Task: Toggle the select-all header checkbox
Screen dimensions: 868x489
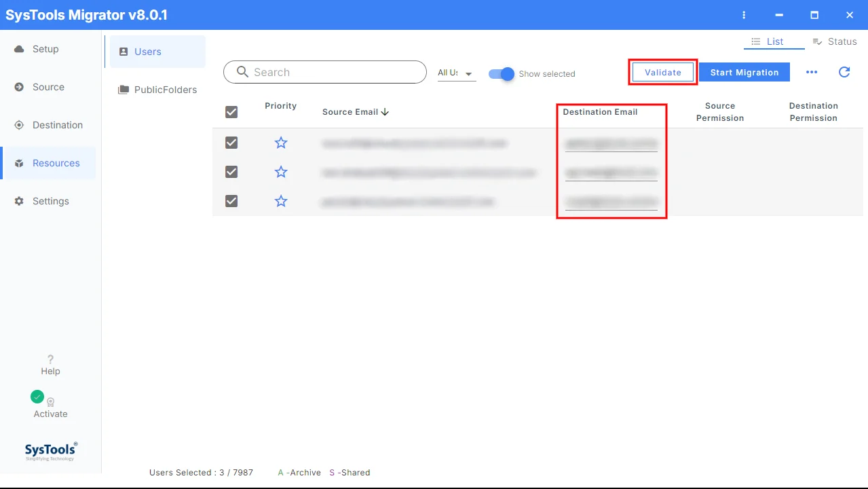Action: [x=231, y=112]
